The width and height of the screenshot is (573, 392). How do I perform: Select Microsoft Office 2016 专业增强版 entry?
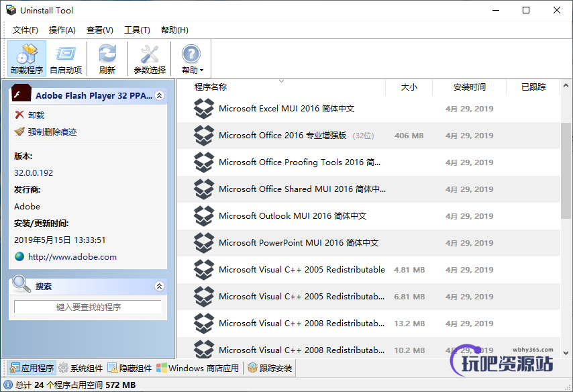pyautogui.click(x=369, y=136)
